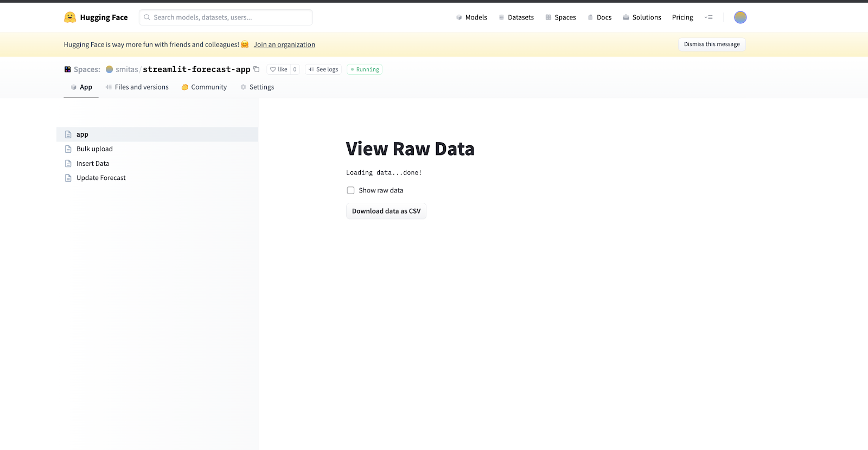The width and height of the screenshot is (868, 450).
Task: Dismiss this message banner button
Action: coord(712,44)
